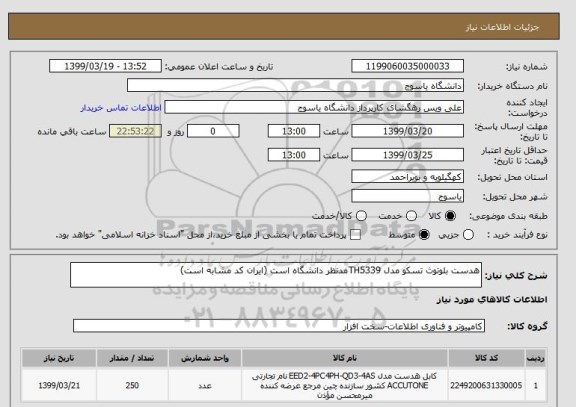
Task: Click the اطلاعات کالاهای مورد نیاز heading
Action: (492, 300)
